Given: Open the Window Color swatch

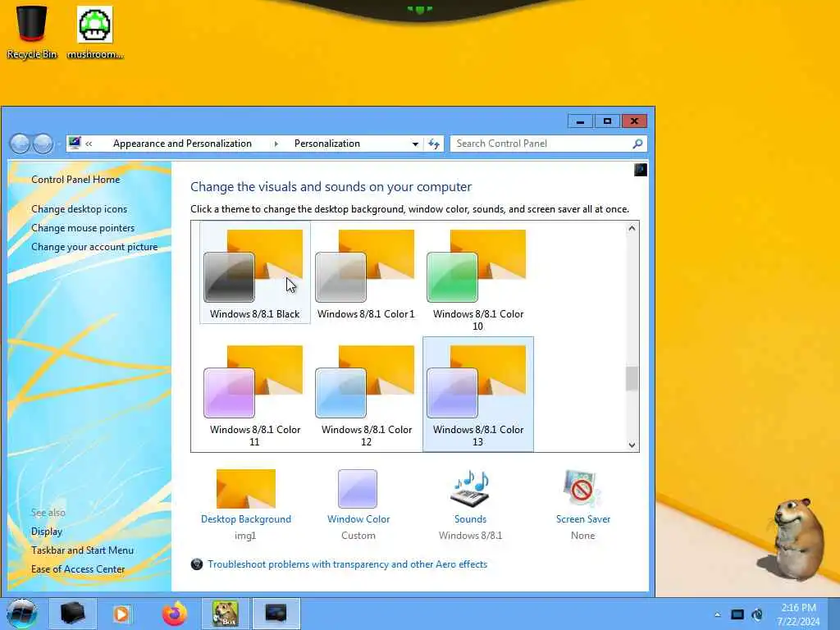Looking at the screenshot, I should (358, 489).
